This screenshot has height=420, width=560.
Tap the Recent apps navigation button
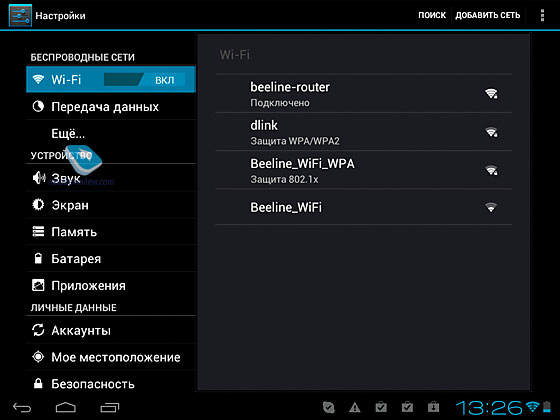pos(110,407)
